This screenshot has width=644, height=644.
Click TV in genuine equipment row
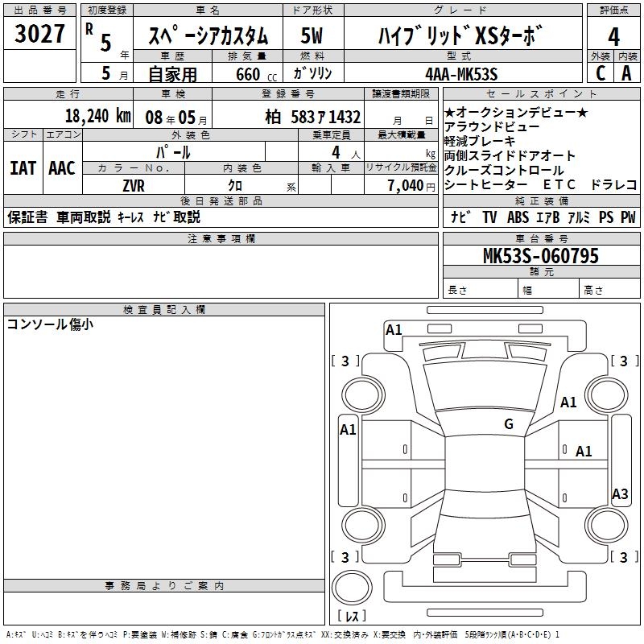click(x=489, y=217)
